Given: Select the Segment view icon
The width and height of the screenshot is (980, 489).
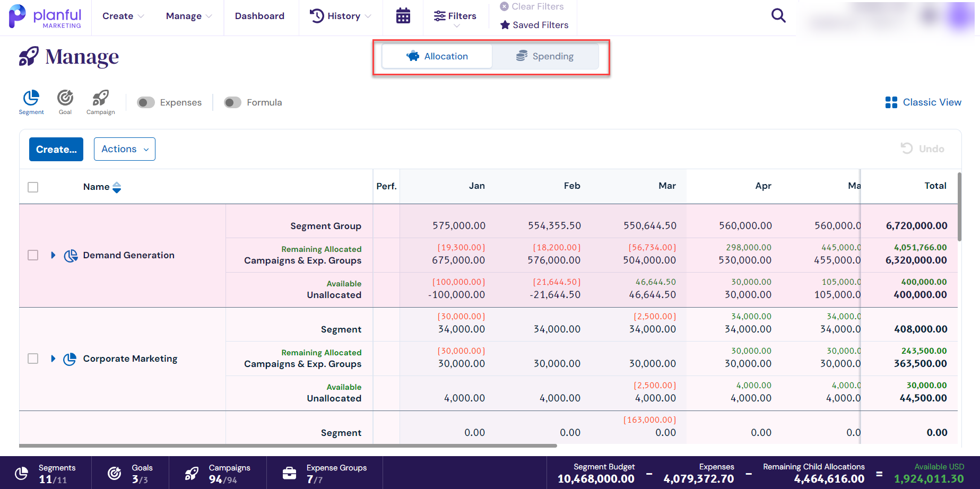Looking at the screenshot, I should coord(31,98).
